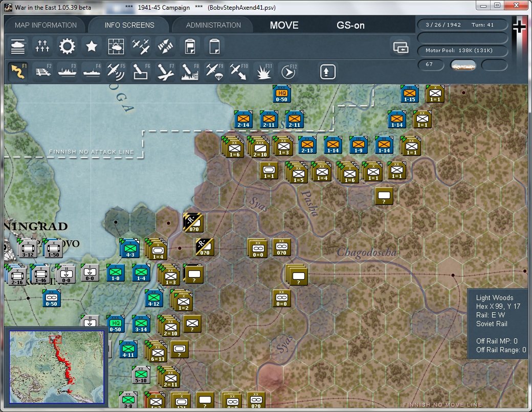Open the ADMINISTRATION tab
This screenshot has width=532, height=412.
213,25
